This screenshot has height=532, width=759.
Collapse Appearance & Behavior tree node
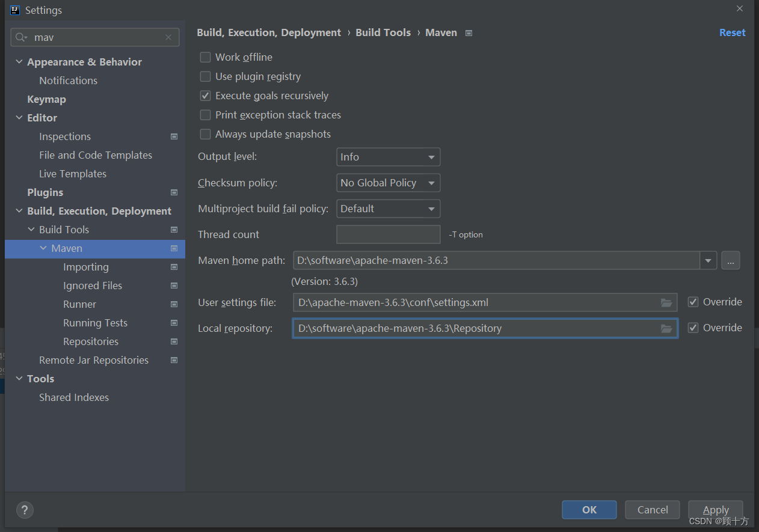pyautogui.click(x=19, y=62)
